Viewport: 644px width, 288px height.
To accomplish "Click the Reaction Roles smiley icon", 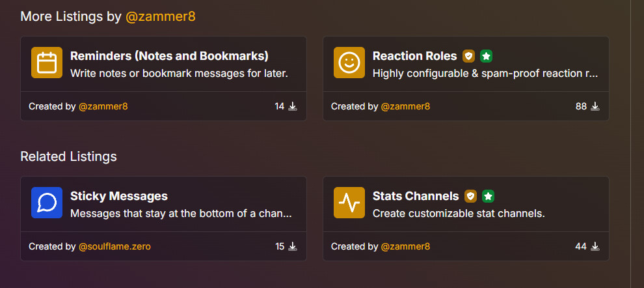I will [x=349, y=63].
